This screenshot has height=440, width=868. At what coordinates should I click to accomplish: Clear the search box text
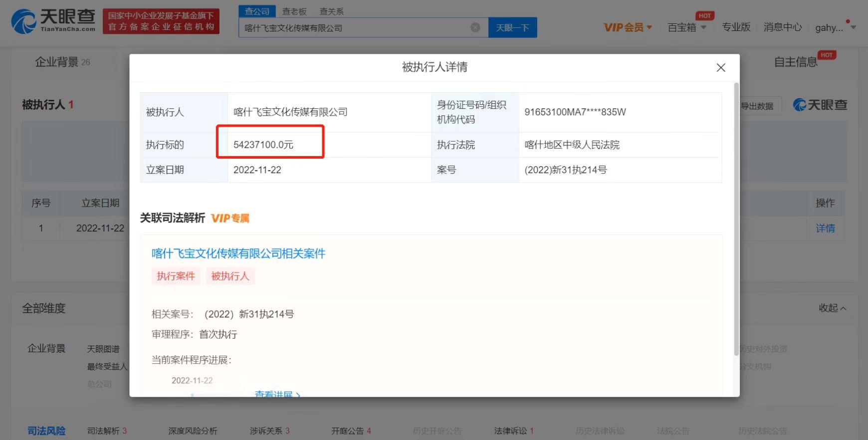pos(475,27)
